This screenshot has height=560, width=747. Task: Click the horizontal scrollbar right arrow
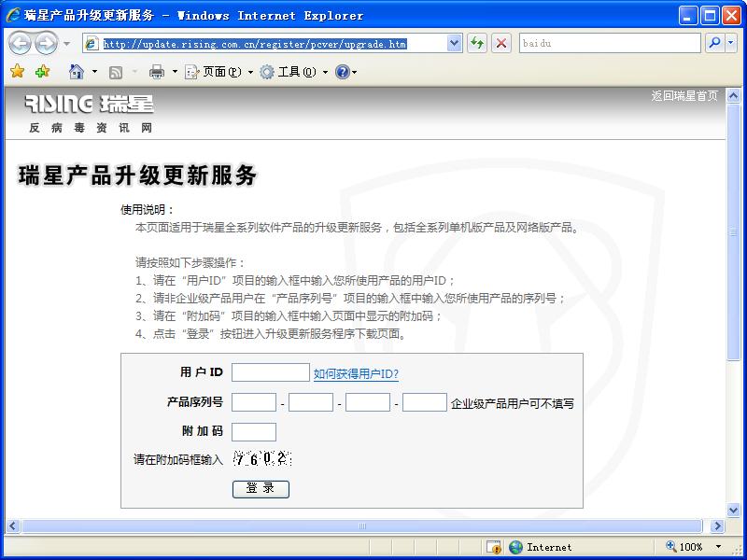pyautogui.click(x=717, y=526)
